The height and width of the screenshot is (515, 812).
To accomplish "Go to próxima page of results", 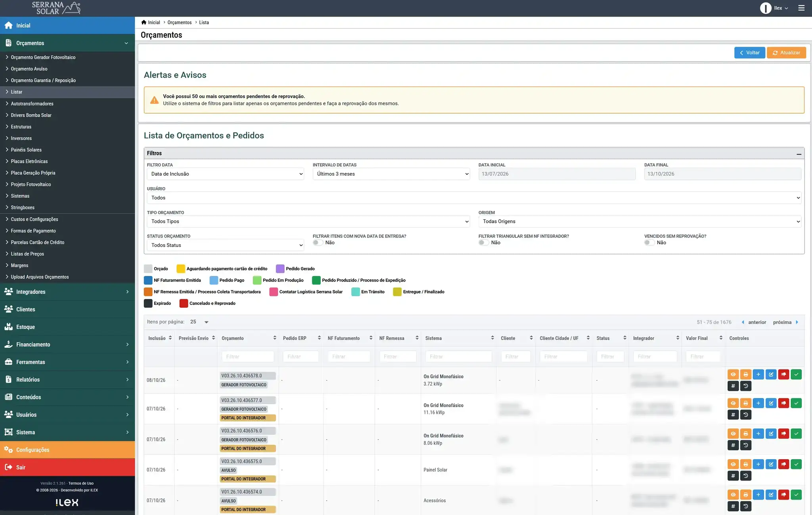I will pyautogui.click(x=785, y=322).
